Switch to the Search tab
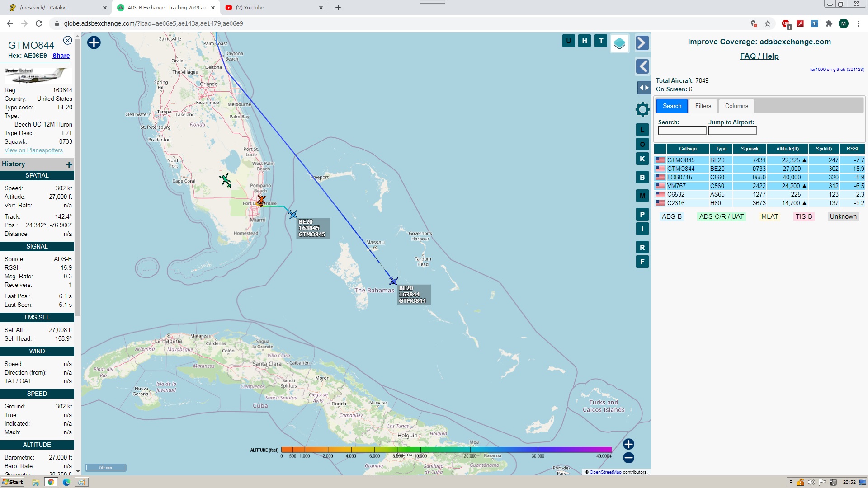Viewport: 868px width, 488px height. (672, 106)
